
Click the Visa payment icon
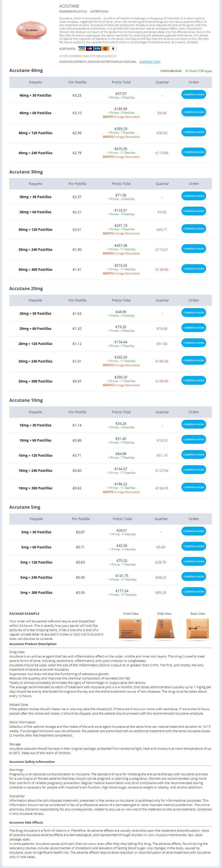(82, 49)
